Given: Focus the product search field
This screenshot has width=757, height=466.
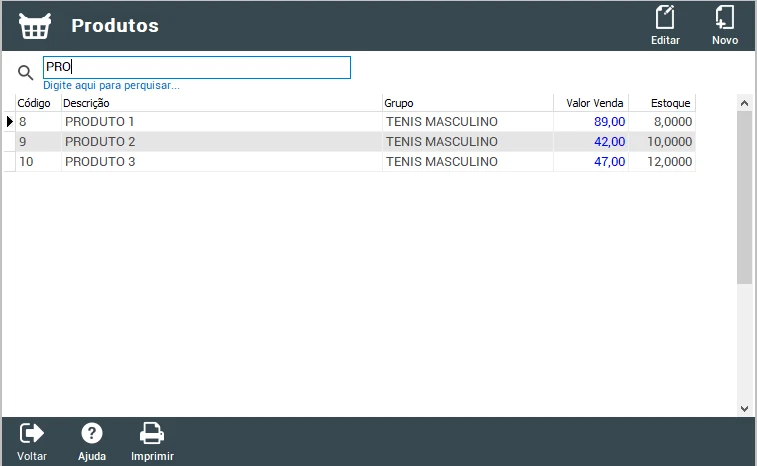Looking at the screenshot, I should pyautogui.click(x=197, y=68).
